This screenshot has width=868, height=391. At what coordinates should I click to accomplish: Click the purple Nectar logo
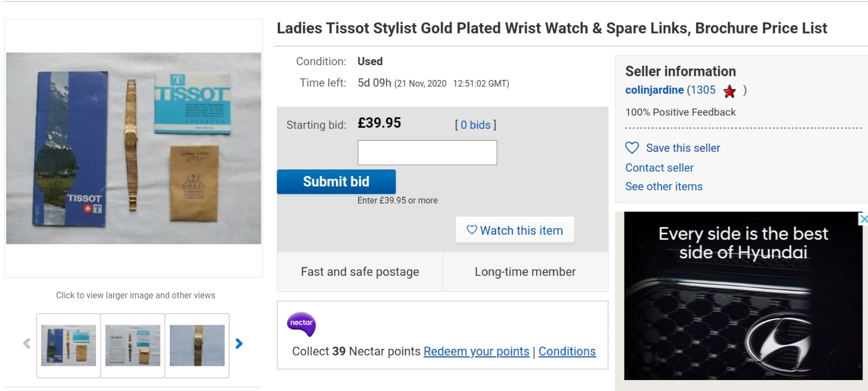pyautogui.click(x=301, y=324)
